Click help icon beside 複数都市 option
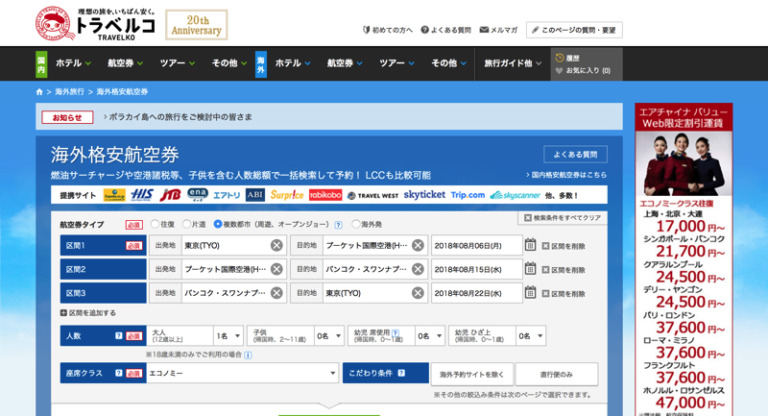 click(x=338, y=225)
